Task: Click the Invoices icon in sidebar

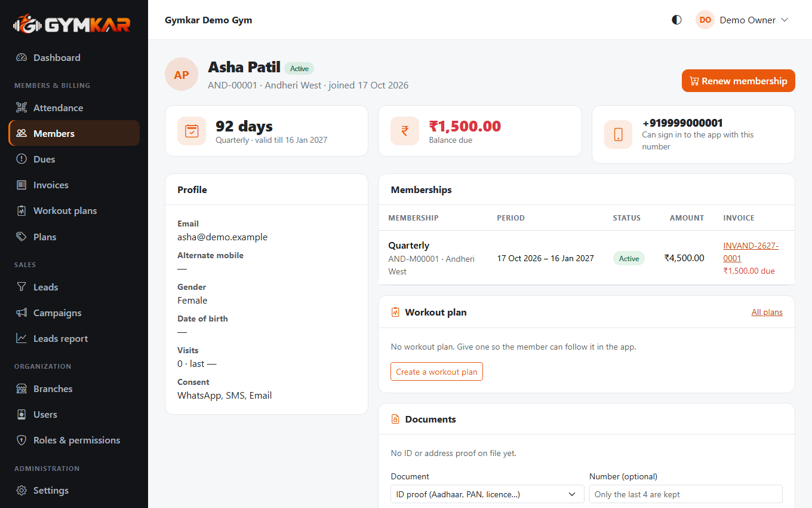Action: point(21,185)
